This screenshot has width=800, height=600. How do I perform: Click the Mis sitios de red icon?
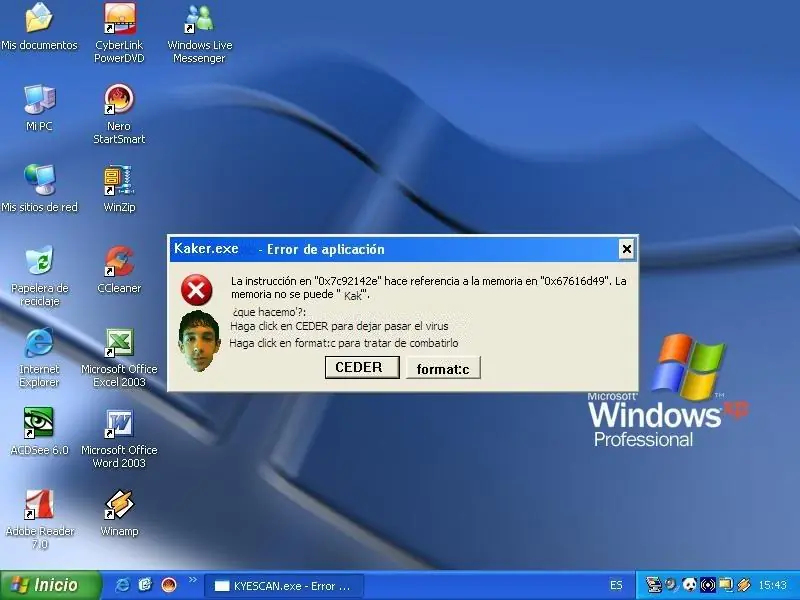point(39,188)
